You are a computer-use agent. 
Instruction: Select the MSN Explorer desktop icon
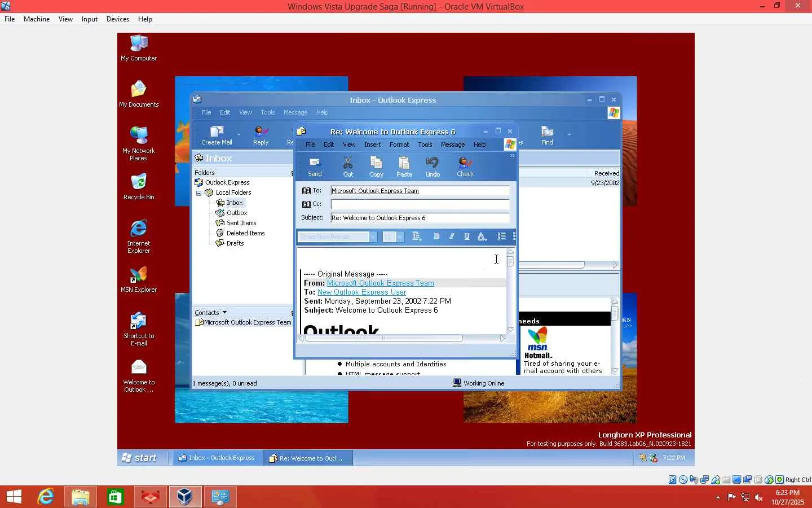click(139, 280)
